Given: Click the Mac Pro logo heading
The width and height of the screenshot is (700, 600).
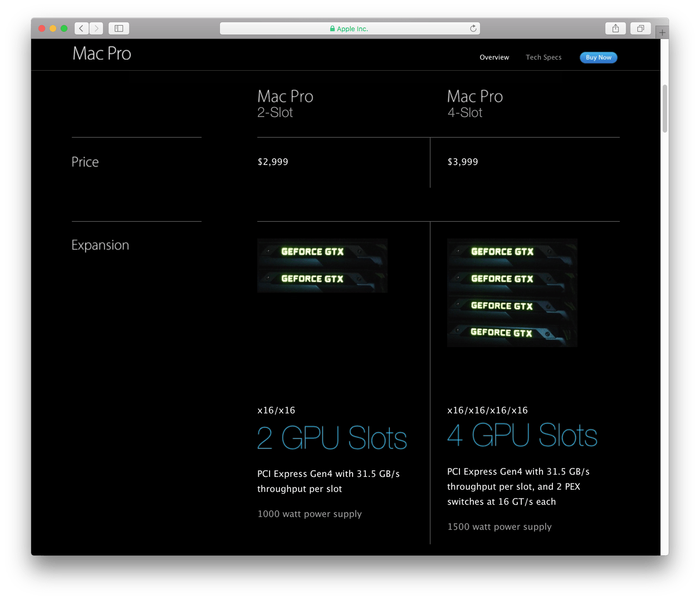Looking at the screenshot, I should (101, 53).
